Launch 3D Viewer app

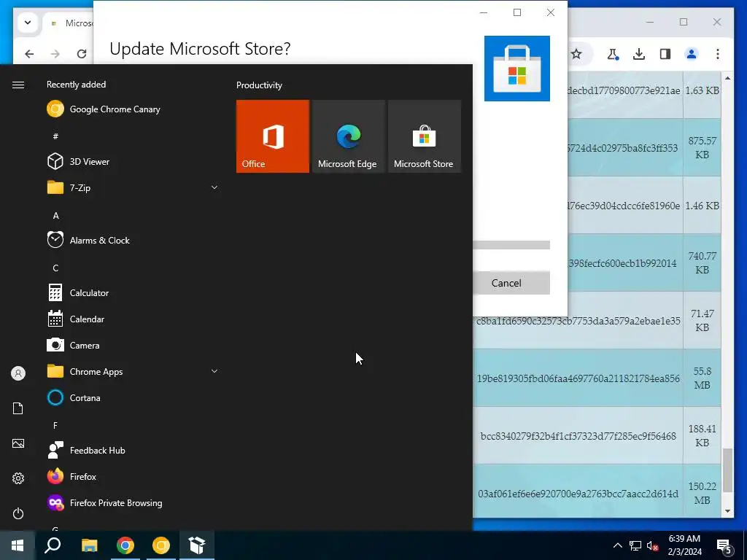pos(133,161)
